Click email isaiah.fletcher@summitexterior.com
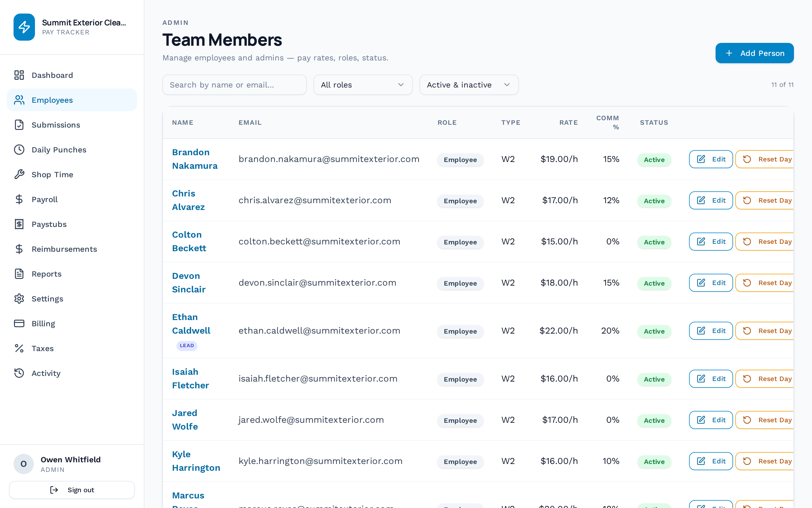This screenshot has width=812, height=508. 318,379
